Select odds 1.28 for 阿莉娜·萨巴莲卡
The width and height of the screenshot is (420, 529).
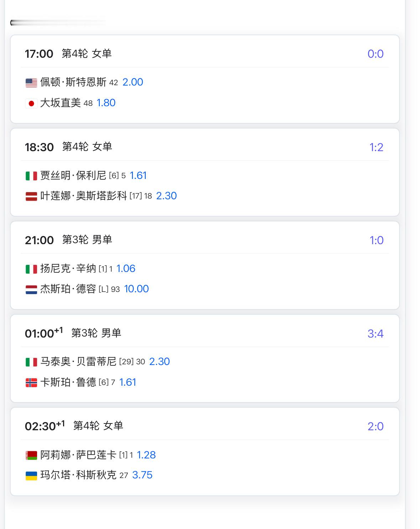tap(146, 455)
